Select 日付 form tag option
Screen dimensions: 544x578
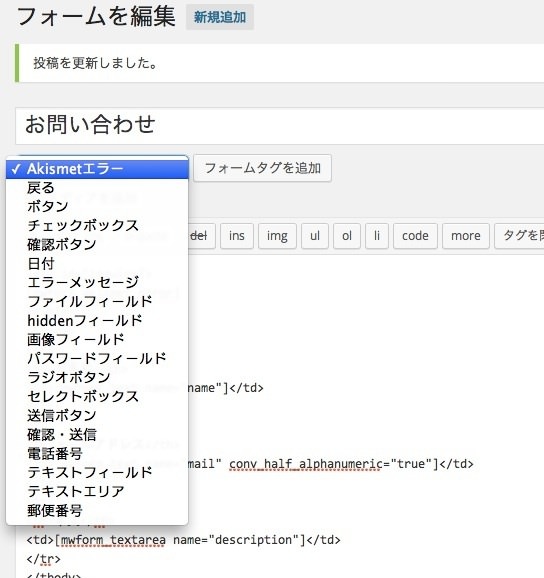click(x=97, y=264)
